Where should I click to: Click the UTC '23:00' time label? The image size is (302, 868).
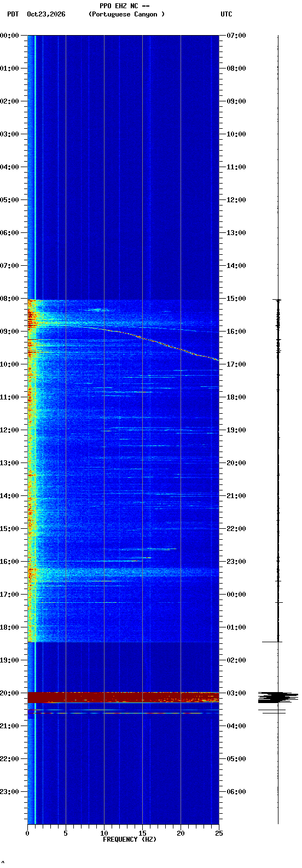[x=236, y=562]
